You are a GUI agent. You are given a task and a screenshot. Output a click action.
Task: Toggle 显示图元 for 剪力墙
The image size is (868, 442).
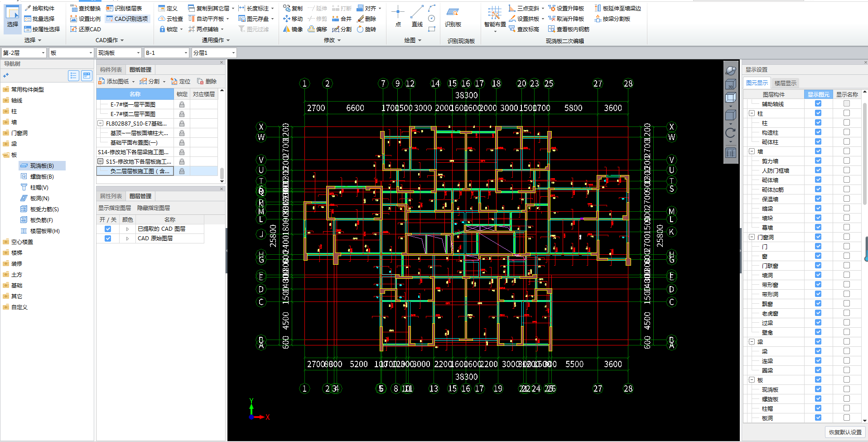(818, 160)
